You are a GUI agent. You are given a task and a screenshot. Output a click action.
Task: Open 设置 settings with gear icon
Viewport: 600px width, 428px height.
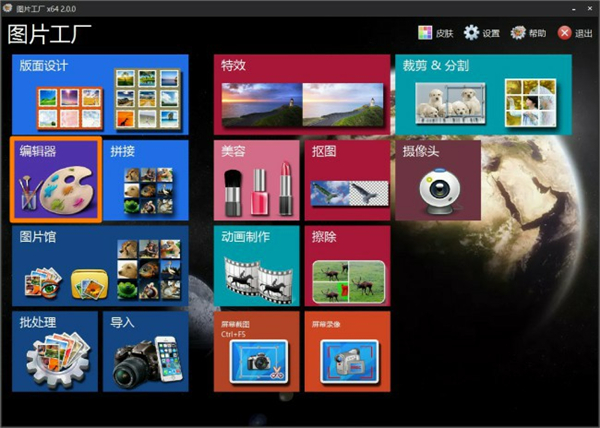click(x=481, y=33)
